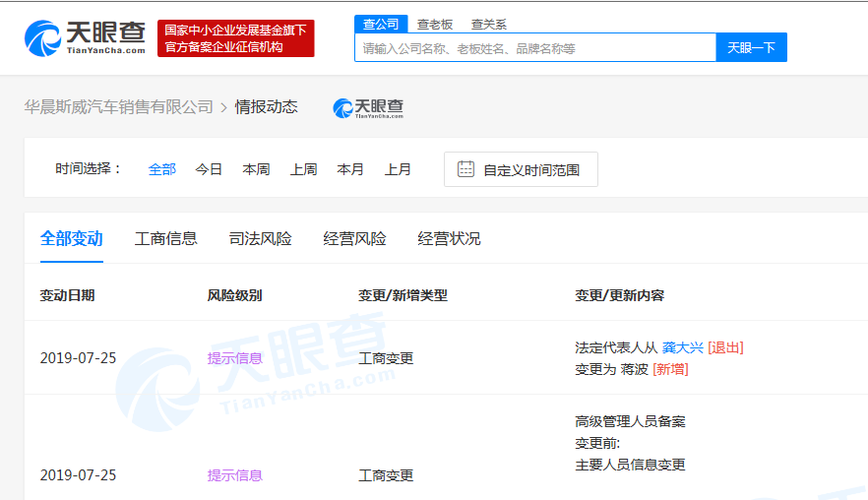Select the 查老板 search tab
This screenshot has height=500, width=868.
[x=435, y=25]
